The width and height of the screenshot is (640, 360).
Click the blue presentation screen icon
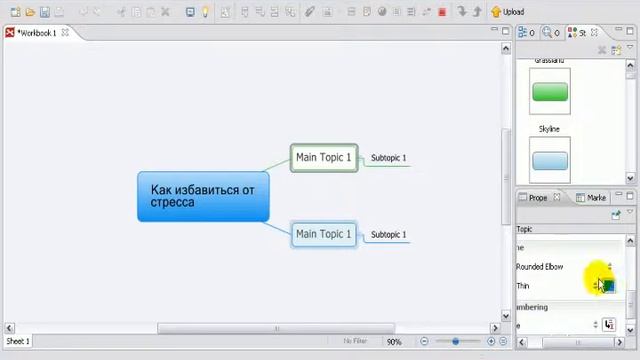(x=190, y=12)
